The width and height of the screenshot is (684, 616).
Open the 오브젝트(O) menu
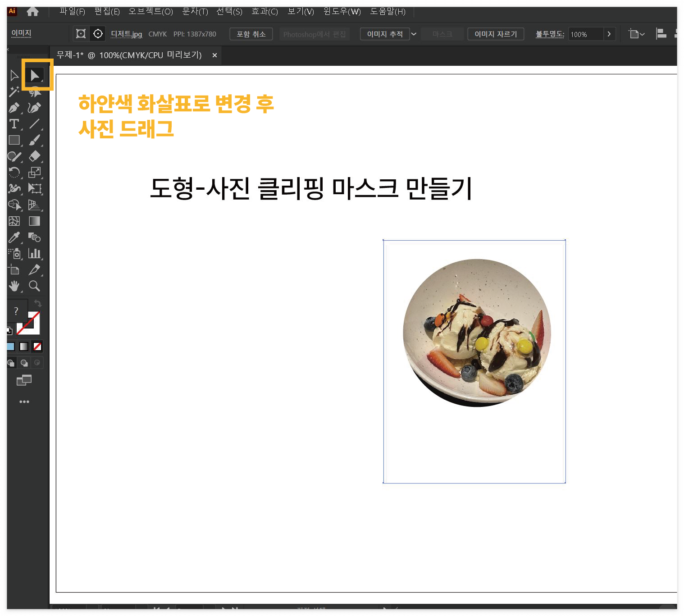click(x=150, y=12)
